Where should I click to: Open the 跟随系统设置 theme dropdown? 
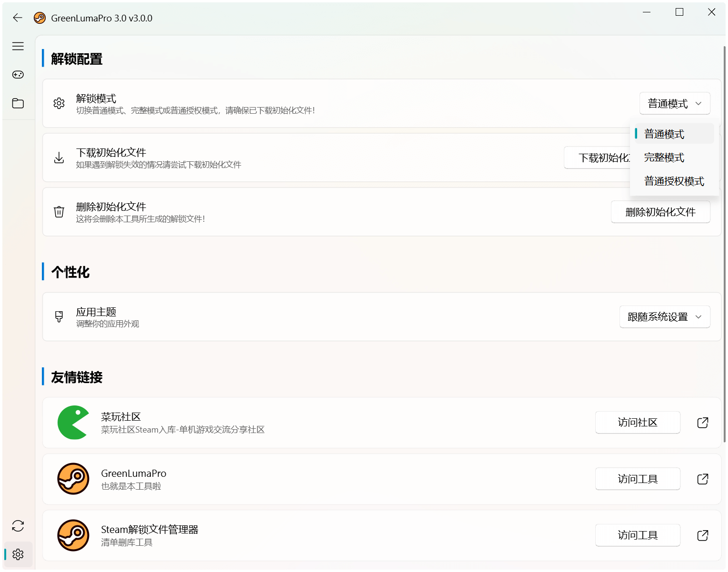pyautogui.click(x=664, y=316)
